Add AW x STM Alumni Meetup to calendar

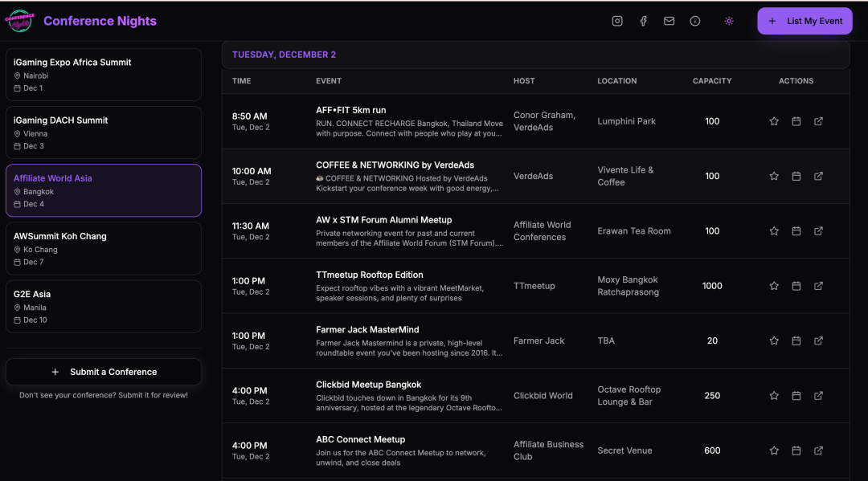pos(796,230)
